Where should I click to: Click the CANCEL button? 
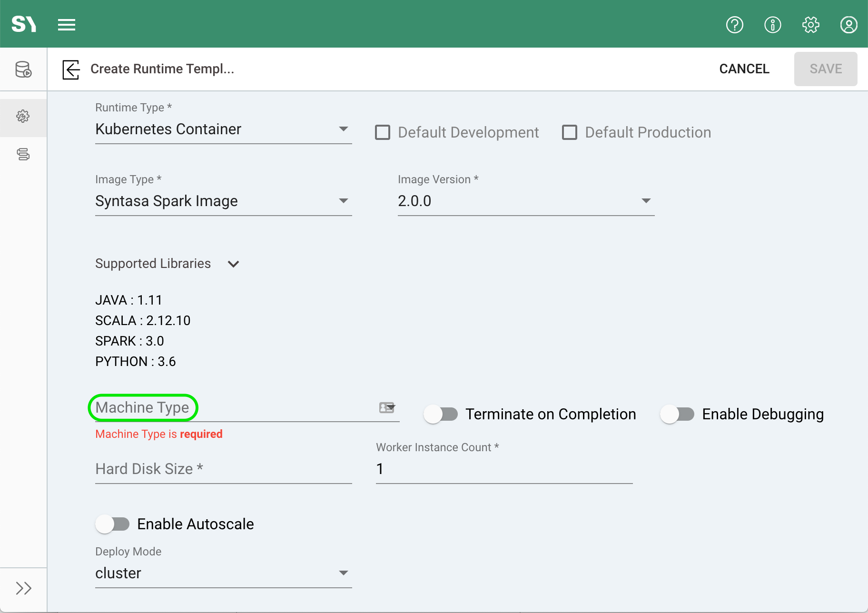744,69
